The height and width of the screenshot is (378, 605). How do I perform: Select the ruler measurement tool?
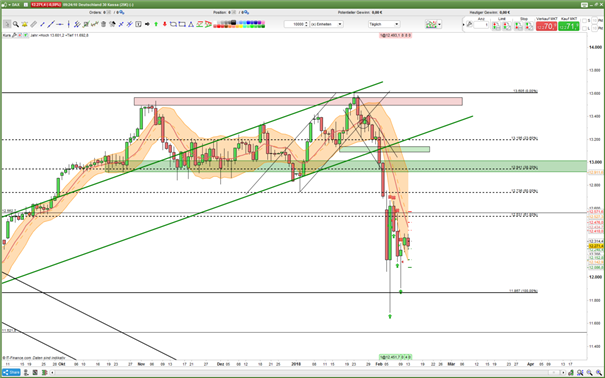click(34, 24)
